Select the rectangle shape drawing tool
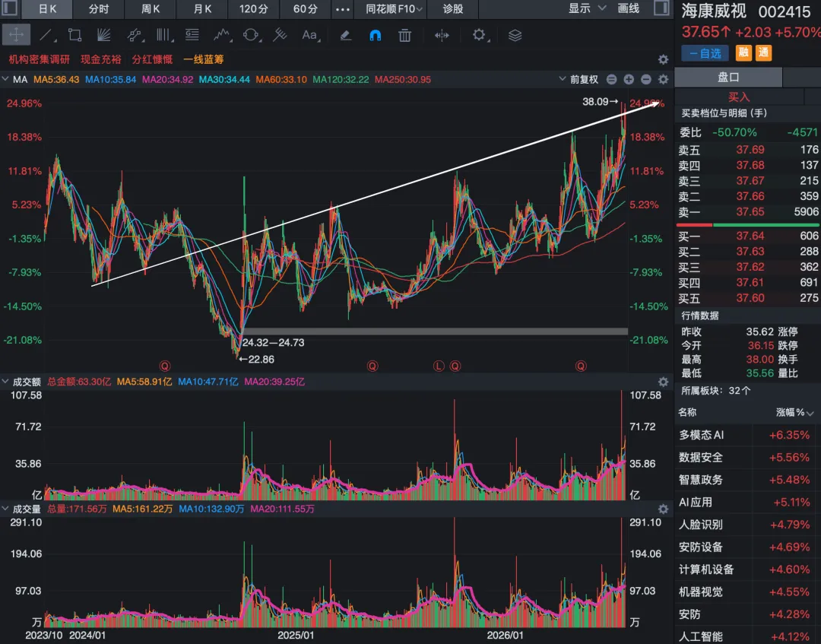This screenshot has height=644, width=821. (74, 35)
